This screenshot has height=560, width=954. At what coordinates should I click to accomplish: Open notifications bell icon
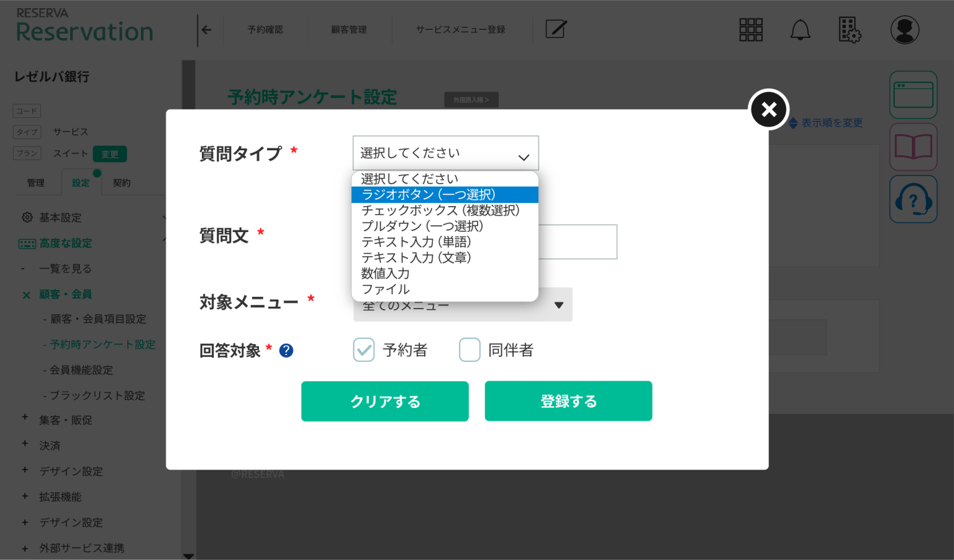(800, 30)
